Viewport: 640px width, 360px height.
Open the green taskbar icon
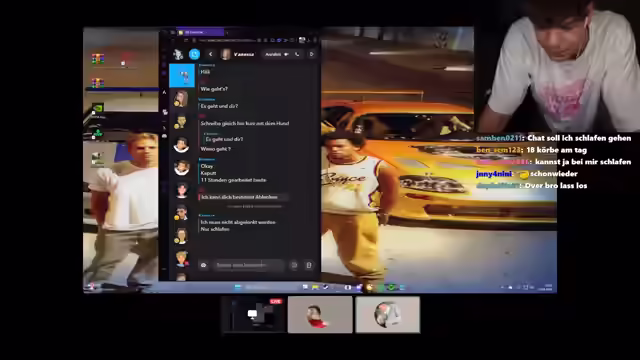pos(391,287)
